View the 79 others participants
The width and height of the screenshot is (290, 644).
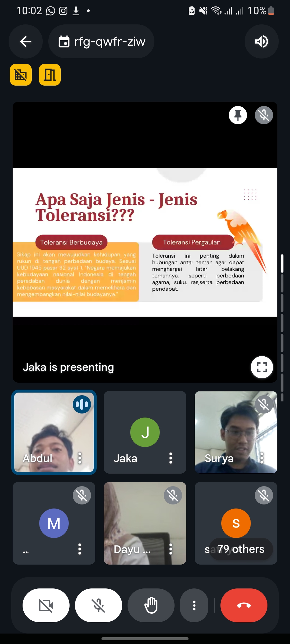241,549
